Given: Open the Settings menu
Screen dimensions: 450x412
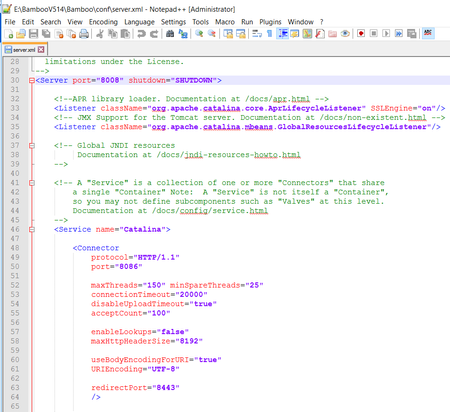Looking at the screenshot, I should 173,22.
